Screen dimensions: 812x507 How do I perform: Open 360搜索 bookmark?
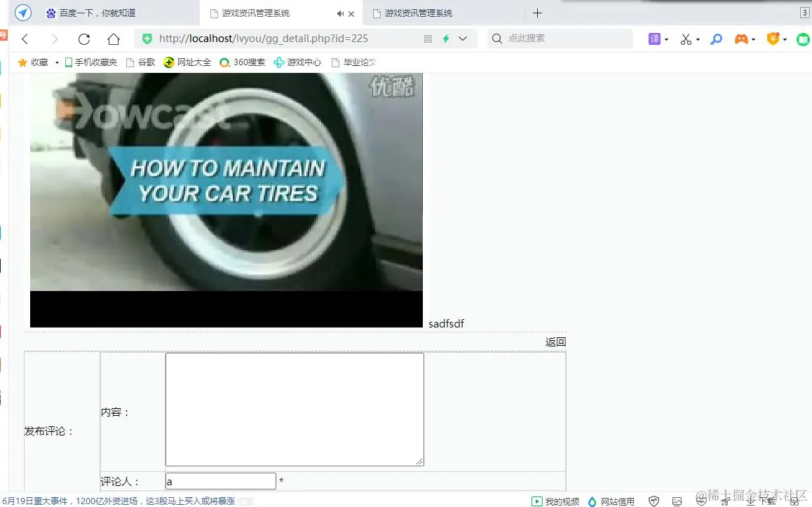[243, 62]
